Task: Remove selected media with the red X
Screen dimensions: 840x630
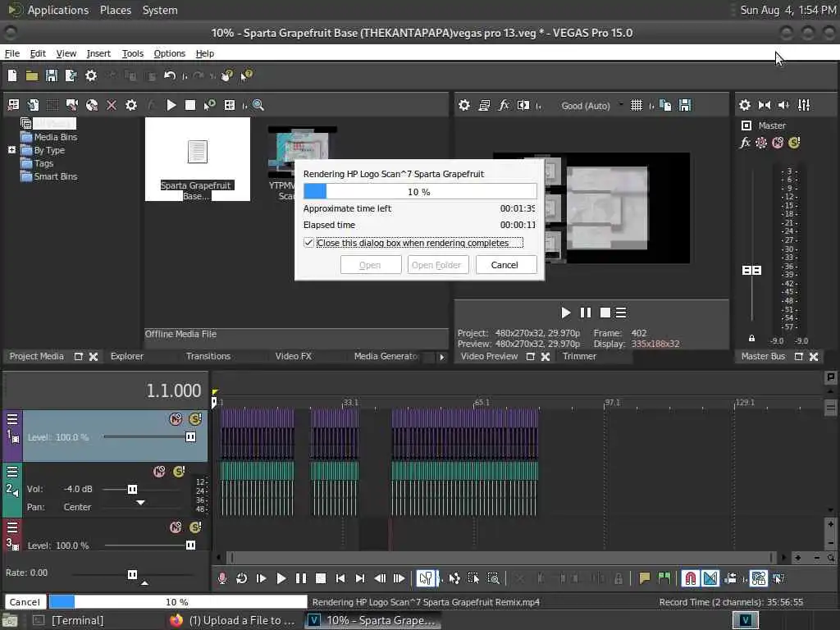Action: point(112,105)
